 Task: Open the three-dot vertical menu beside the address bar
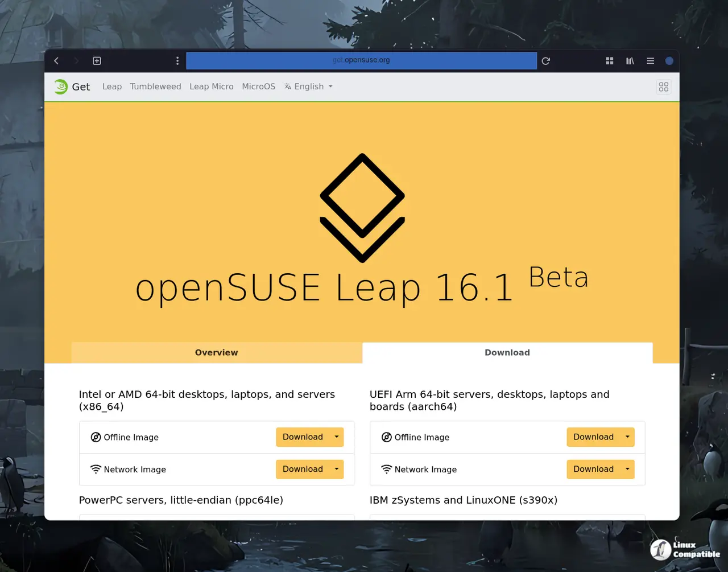point(177,61)
